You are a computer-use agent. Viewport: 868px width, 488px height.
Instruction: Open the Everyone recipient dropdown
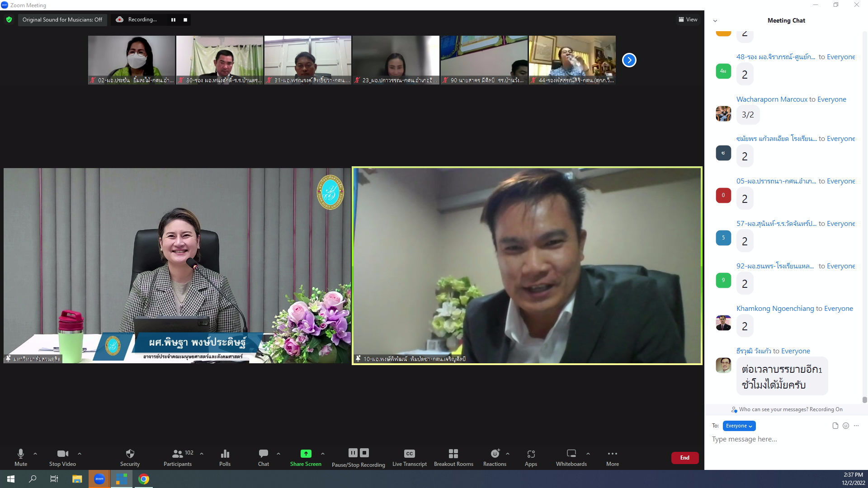[739, 426]
